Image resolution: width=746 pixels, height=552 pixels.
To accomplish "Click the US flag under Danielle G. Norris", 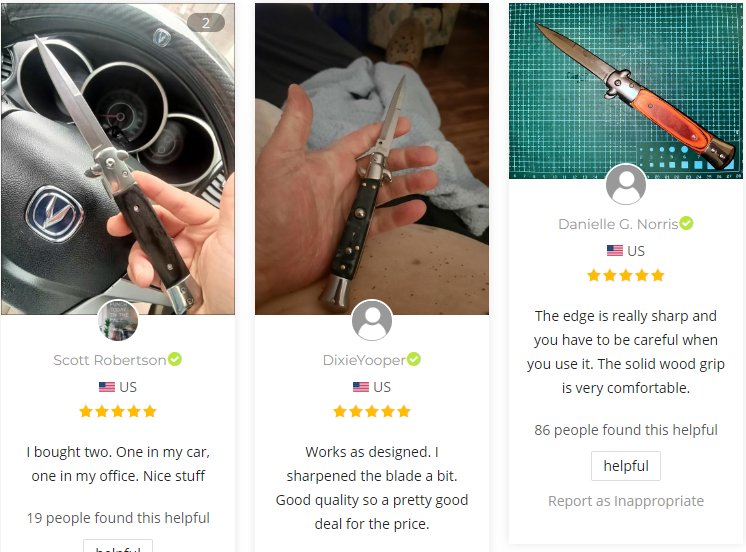I will 615,250.
